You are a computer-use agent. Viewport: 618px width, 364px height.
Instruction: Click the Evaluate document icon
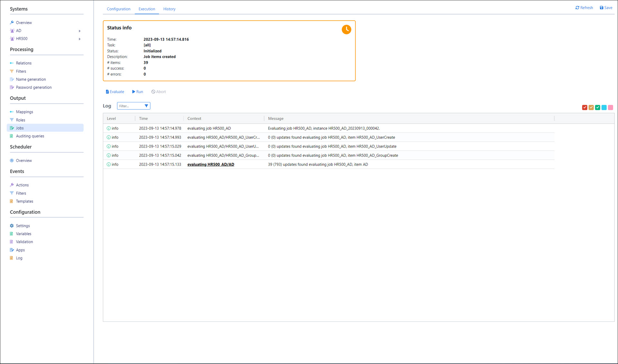coord(108,92)
